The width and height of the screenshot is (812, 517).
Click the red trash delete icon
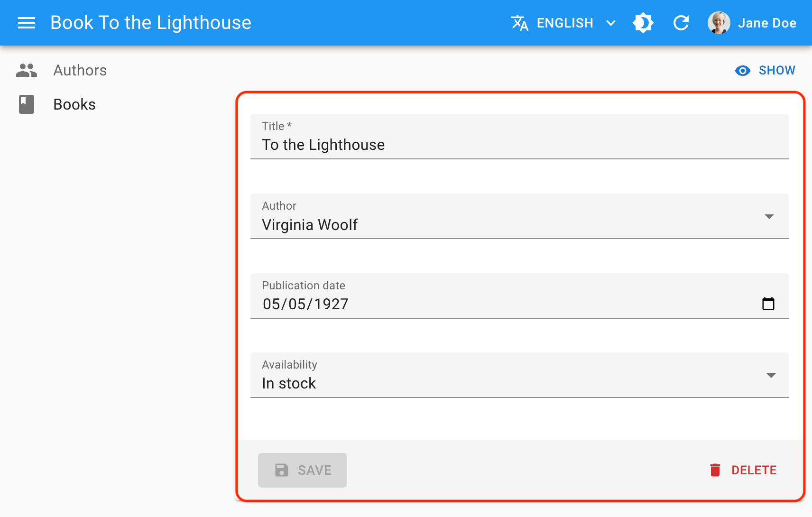[715, 470]
